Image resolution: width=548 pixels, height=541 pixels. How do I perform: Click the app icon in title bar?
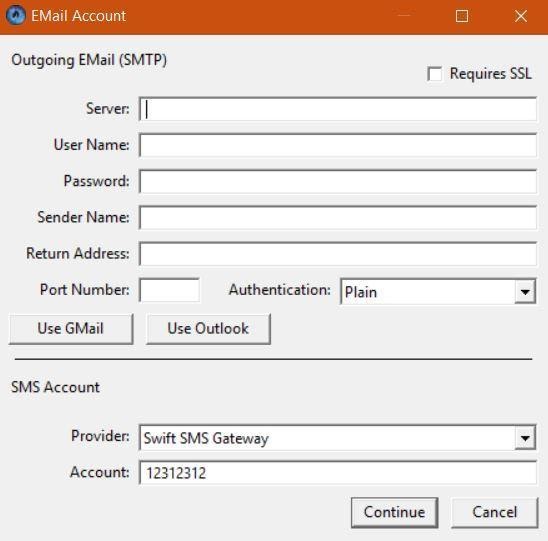(x=16, y=16)
